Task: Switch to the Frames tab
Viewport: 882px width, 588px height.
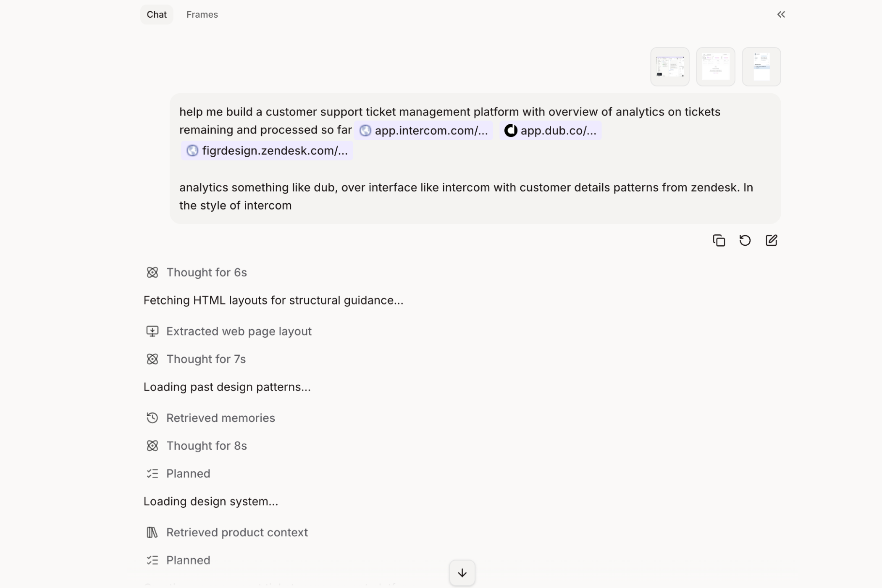Action: point(202,15)
